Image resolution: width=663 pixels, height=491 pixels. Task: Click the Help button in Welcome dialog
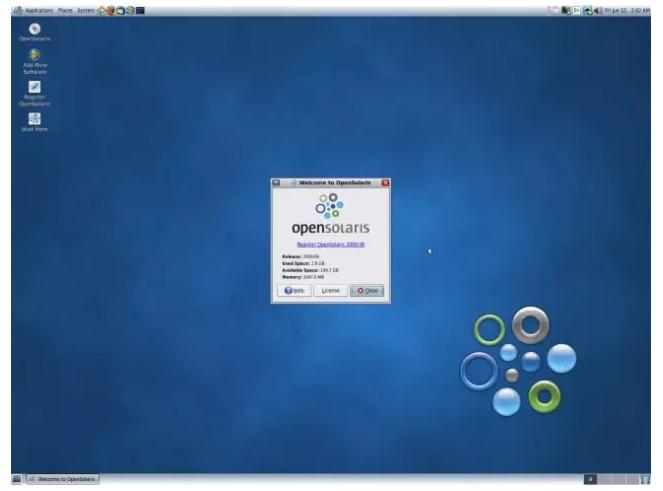(294, 291)
